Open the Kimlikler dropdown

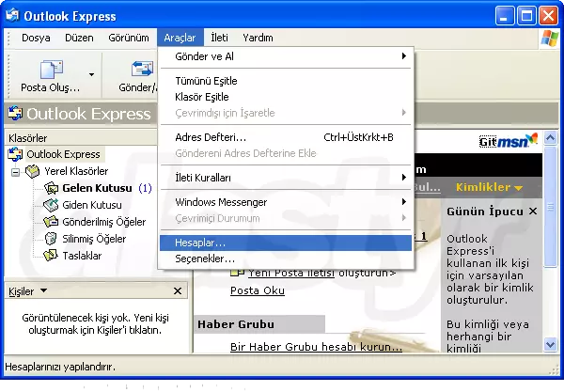(489, 187)
